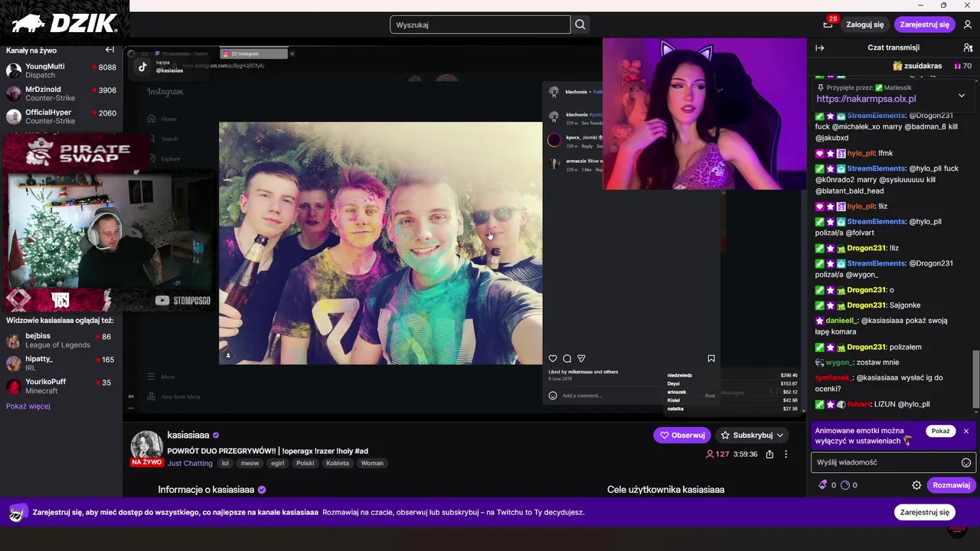The width and height of the screenshot is (980, 551).
Task: Click the OfficialHyper channel avatar
Action: point(14,116)
